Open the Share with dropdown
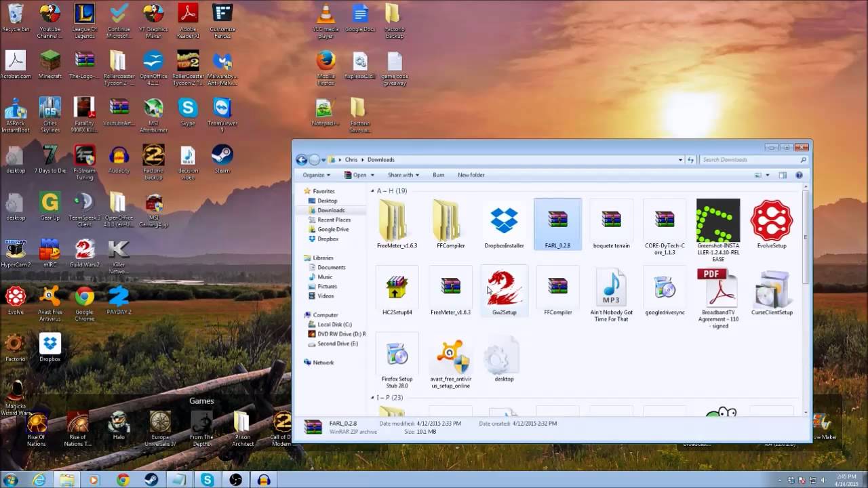 [x=403, y=175]
